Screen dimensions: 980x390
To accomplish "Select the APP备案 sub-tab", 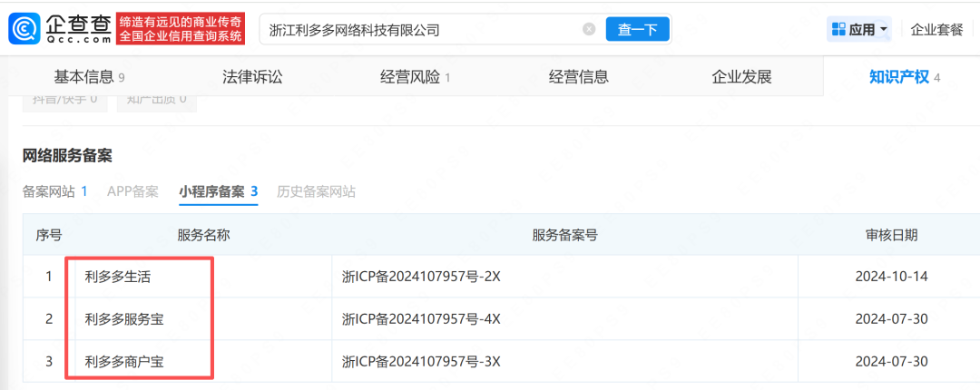I will [x=132, y=191].
